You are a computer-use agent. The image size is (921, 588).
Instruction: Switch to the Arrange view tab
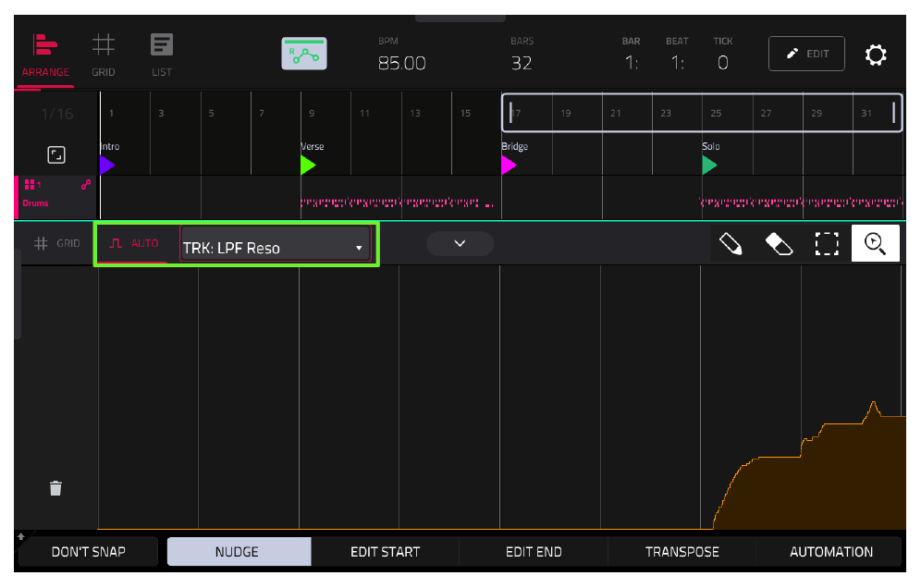tap(45, 55)
